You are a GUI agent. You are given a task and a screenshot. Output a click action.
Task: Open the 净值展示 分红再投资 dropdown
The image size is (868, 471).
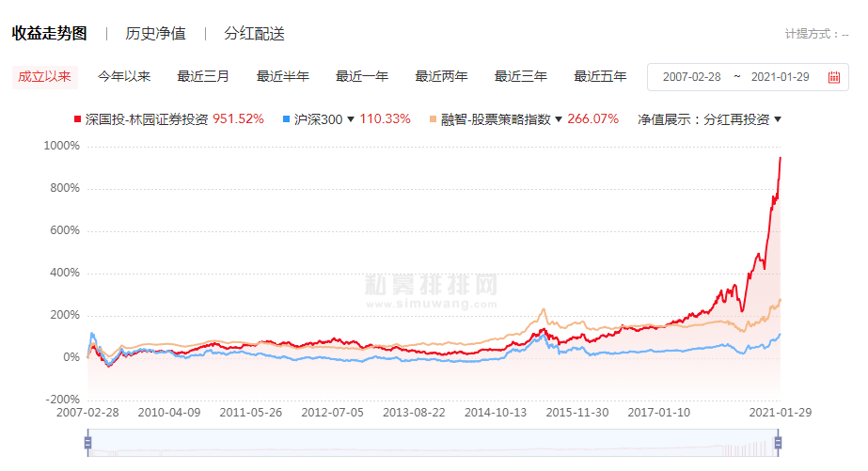pyautogui.click(x=710, y=119)
